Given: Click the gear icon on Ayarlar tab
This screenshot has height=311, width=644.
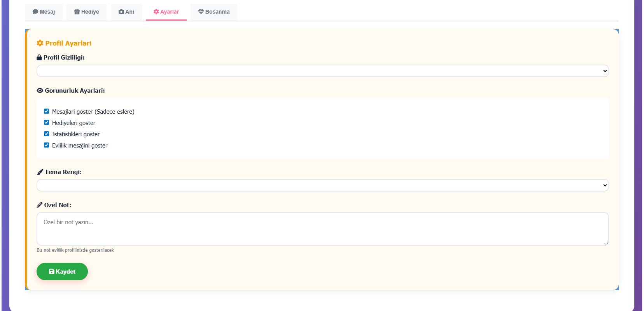Looking at the screenshot, I should point(156,12).
